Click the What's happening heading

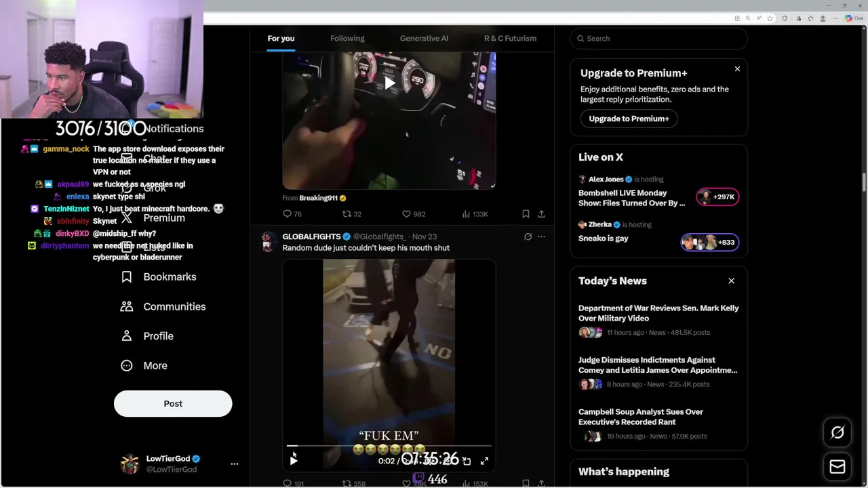(x=624, y=472)
